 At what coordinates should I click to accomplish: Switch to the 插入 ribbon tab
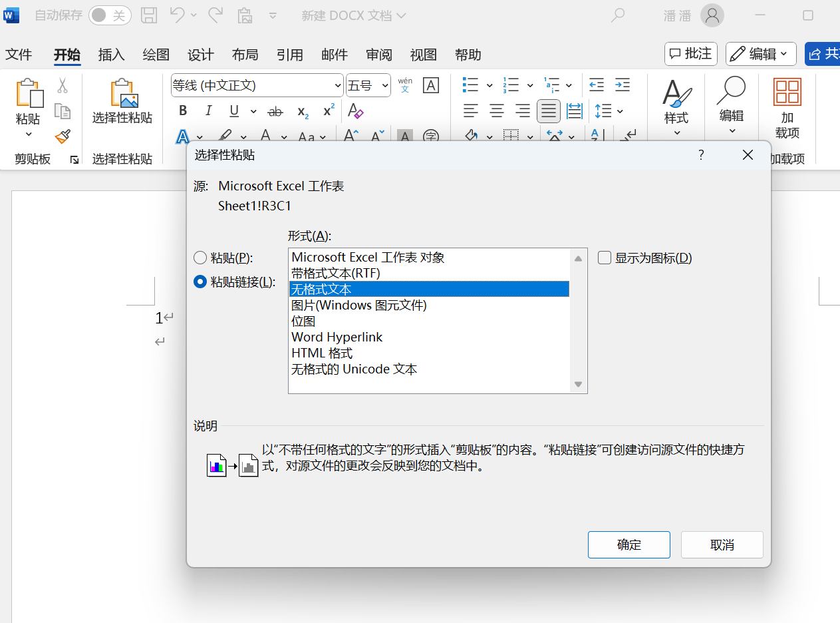point(110,55)
